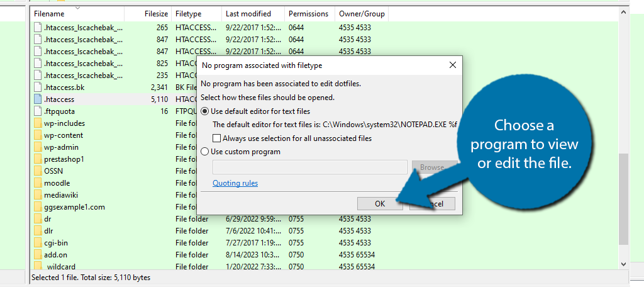The image size is (644, 287).
Task: Sort by the Filename column header
Action: pyautogui.click(x=49, y=13)
